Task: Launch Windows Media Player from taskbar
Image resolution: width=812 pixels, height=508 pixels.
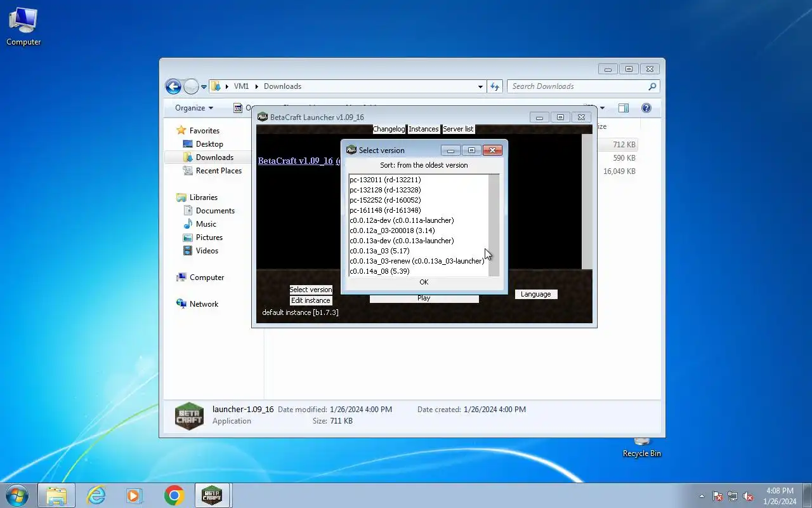Action: click(x=134, y=495)
